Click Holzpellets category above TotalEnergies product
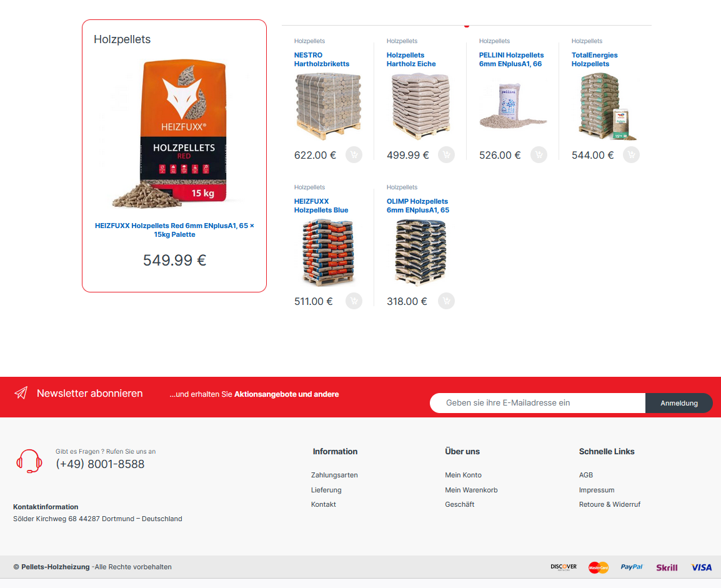The width and height of the screenshot is (721, 588). pyautogui.click(x=587, y=41)
